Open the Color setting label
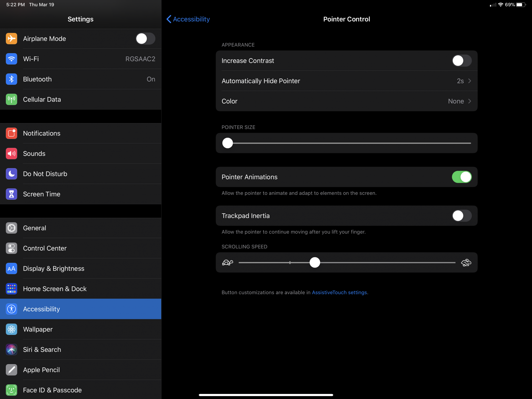Viewport: 532px width, 399px height. point(229,101)
